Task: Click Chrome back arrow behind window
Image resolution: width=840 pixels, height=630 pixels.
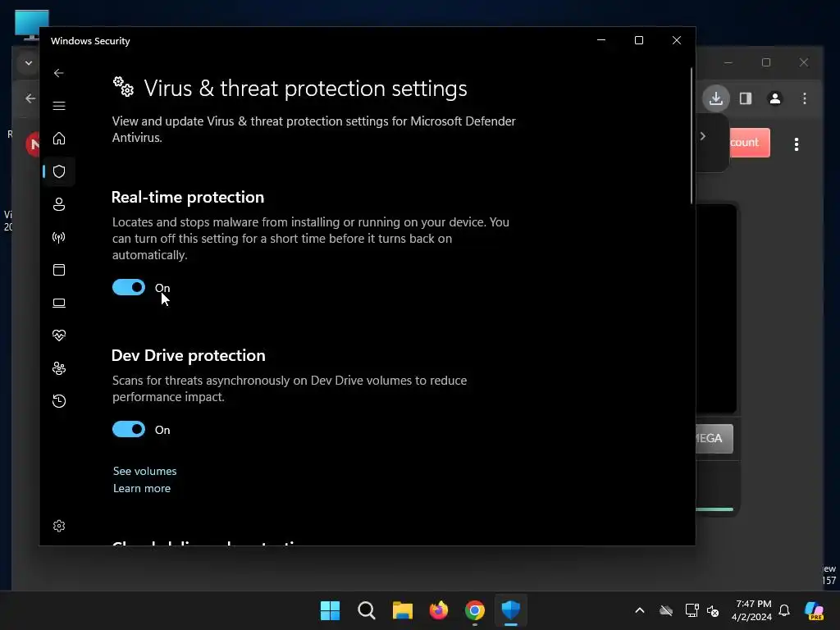Action: [x=30, y=98]
